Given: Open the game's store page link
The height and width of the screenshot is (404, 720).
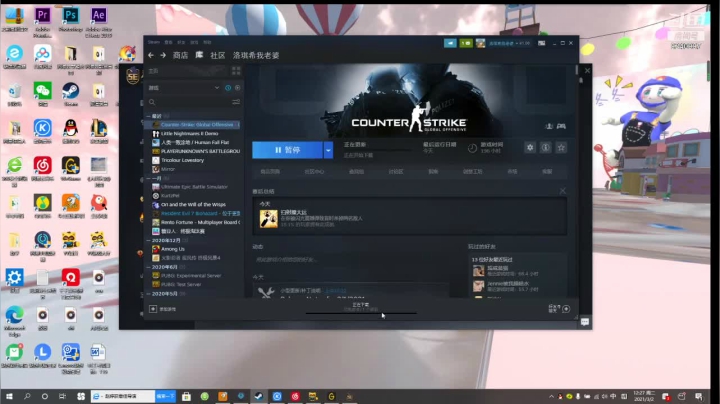Looking at the screenshot, I should coord(270,172).
